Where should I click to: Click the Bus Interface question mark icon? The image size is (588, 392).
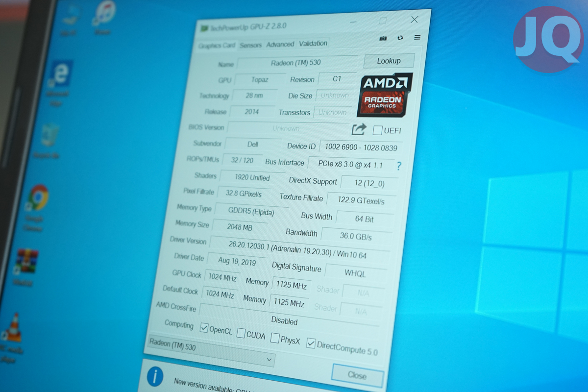click(398, 166)
